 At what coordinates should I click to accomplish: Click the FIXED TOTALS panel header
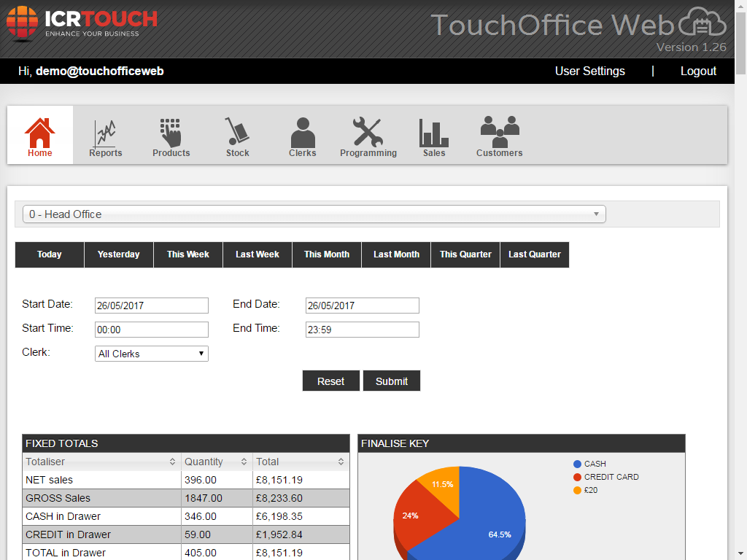(x=186, y=443)
